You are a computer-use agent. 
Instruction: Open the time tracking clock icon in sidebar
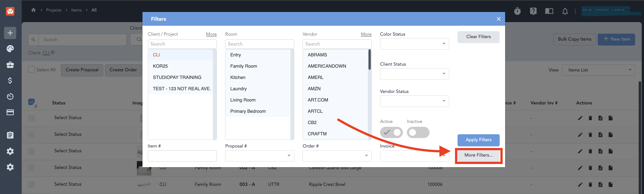[10, 96]
